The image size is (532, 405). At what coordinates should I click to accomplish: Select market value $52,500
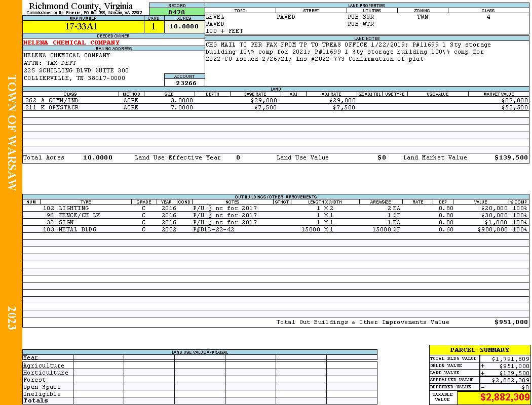514,107
